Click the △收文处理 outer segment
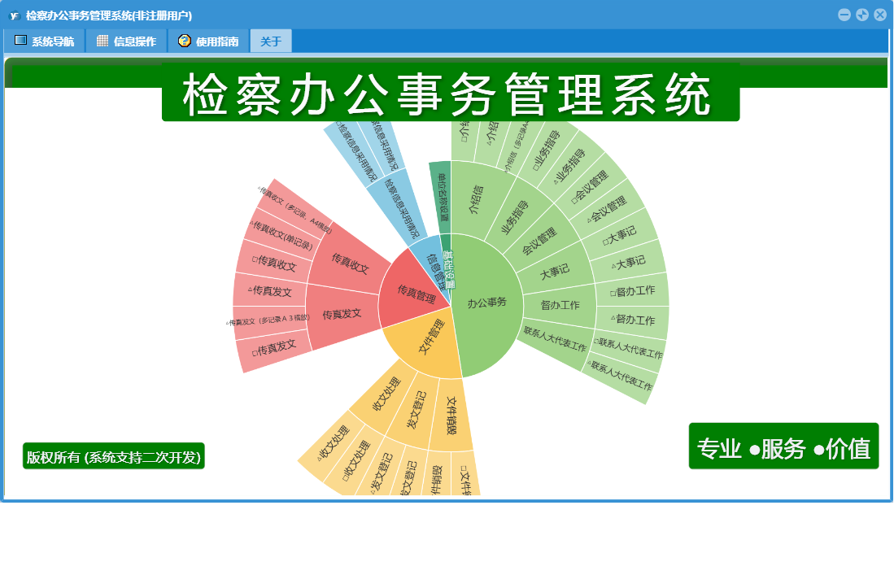894x588 pixels. (333, 444)
